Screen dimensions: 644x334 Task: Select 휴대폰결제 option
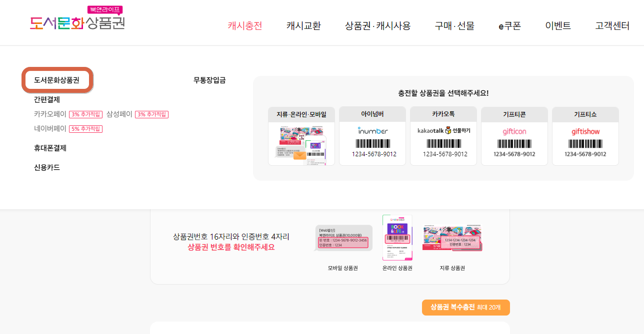(50, 148)
